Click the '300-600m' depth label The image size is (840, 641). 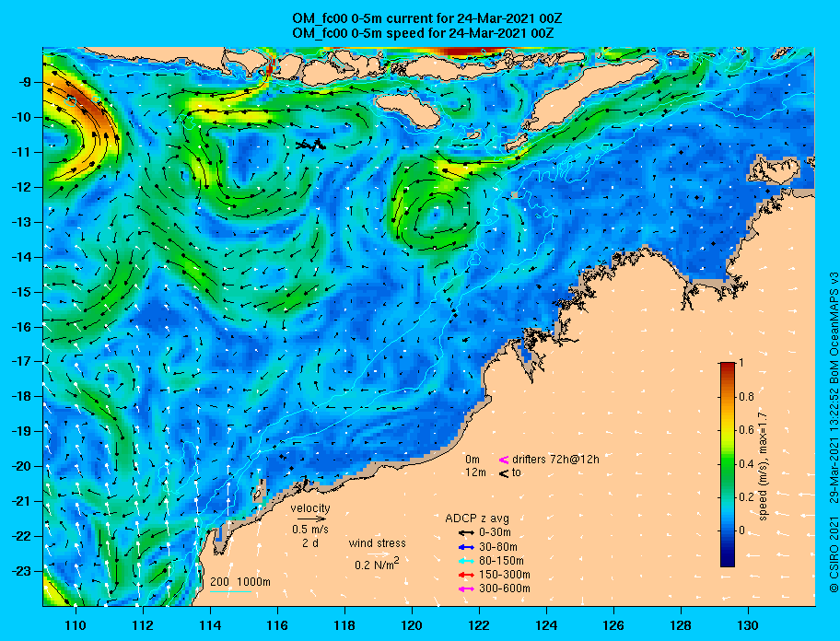point(505,589)
